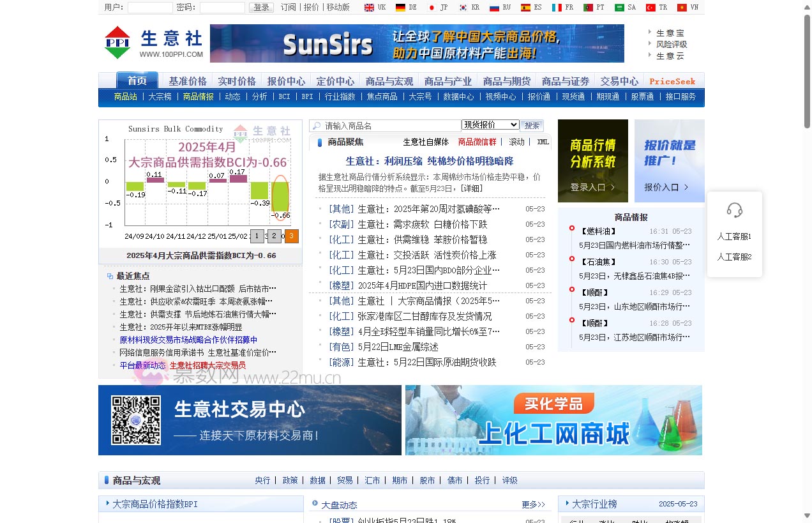Expand 更多>> in 大盘动态 section
812x523 pixels.
(533, 504)
